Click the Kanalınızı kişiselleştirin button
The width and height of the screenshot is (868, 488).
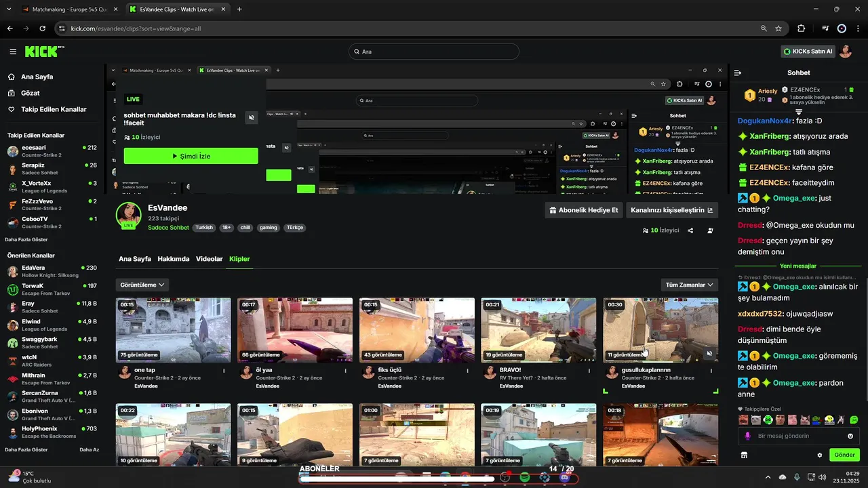coord(672,210)
